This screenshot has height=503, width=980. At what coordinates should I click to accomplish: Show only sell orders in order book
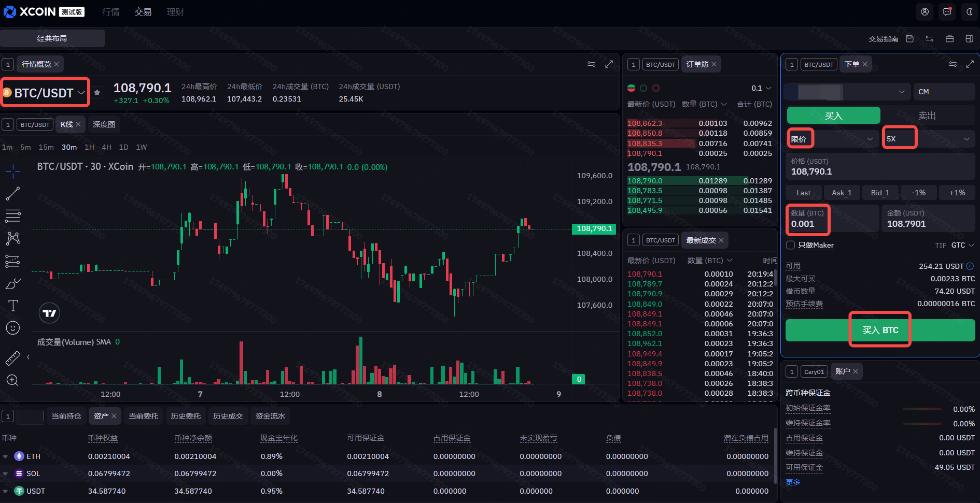[656, 88]
